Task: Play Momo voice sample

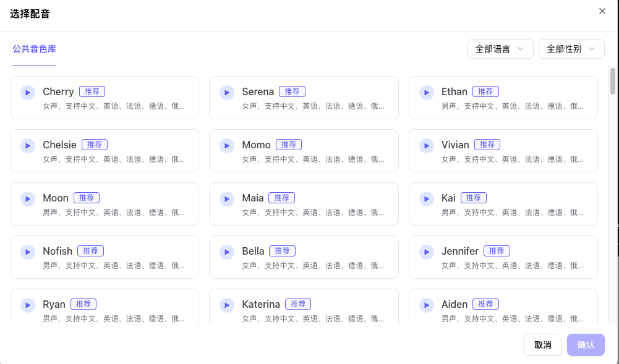Action: pyautogui.click(x=227, y=145)
